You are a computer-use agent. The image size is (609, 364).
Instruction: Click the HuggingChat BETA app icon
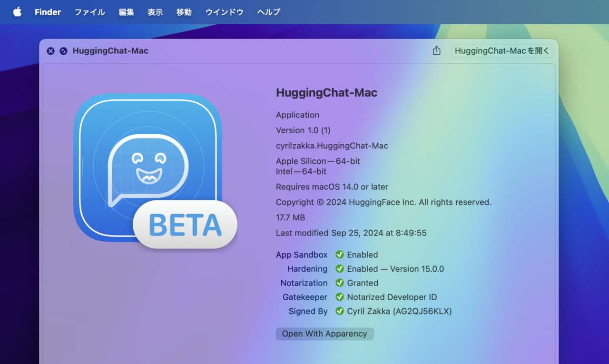click(x=155, y=171)
